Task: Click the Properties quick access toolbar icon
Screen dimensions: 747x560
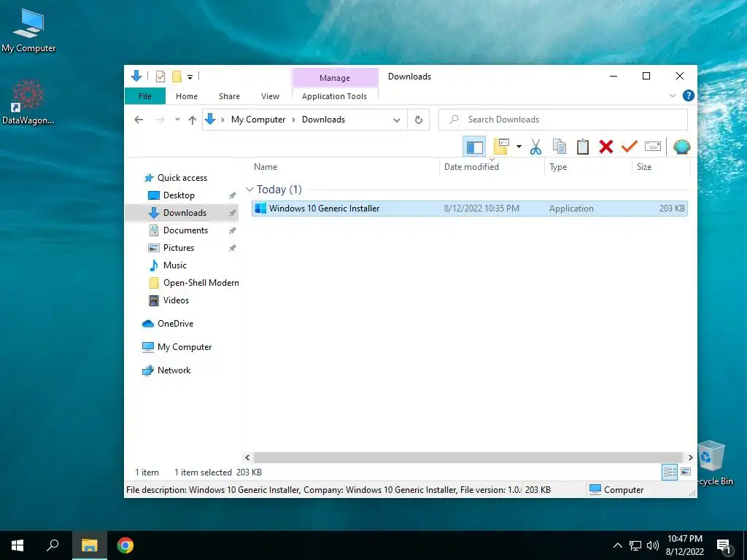Action: tap(160, 76)
